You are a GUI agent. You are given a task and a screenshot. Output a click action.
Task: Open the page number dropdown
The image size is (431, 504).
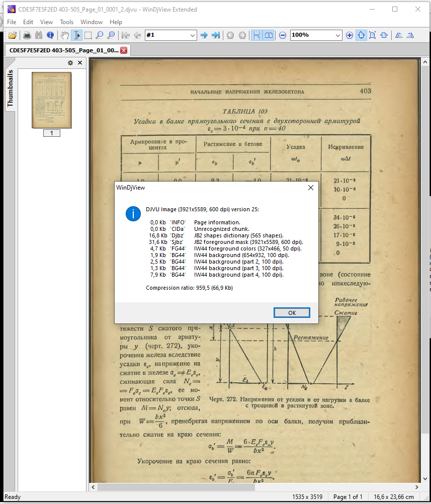193,35
